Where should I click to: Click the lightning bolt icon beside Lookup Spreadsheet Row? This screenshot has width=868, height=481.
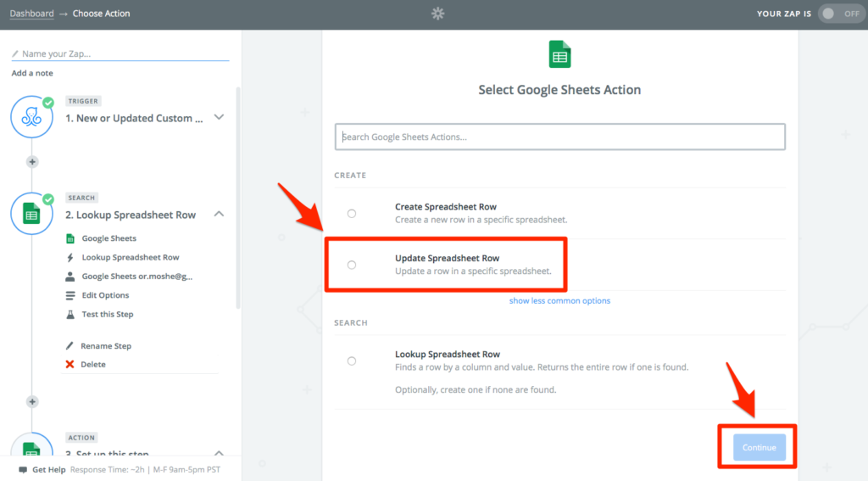coord(70,257)
